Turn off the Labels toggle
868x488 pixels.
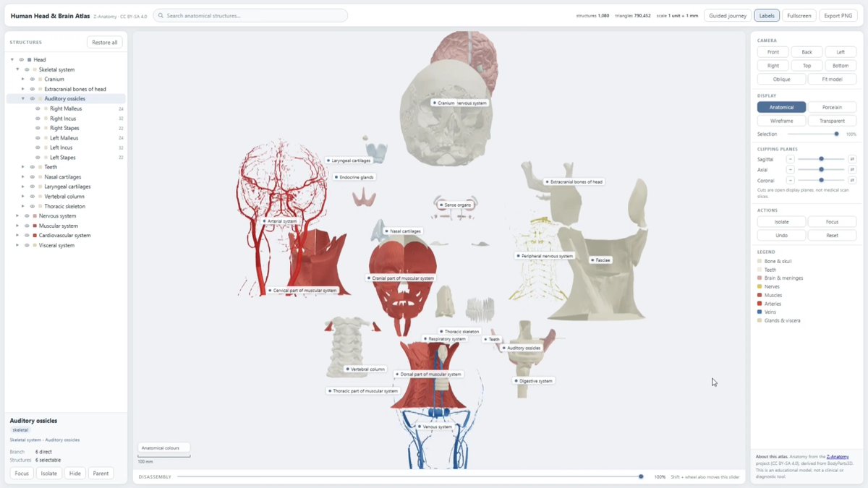click(766, 15)
